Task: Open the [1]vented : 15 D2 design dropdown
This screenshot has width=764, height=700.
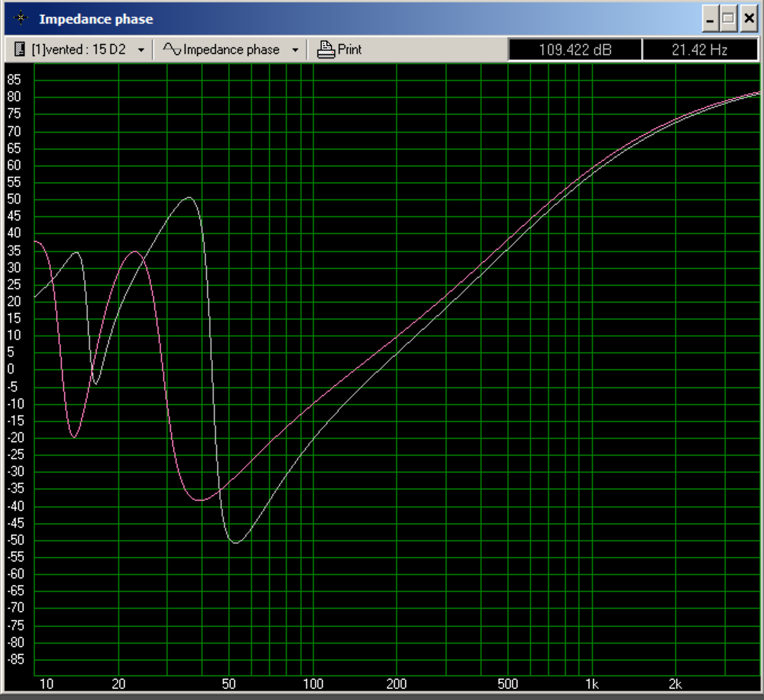Action: click(141, 50)
